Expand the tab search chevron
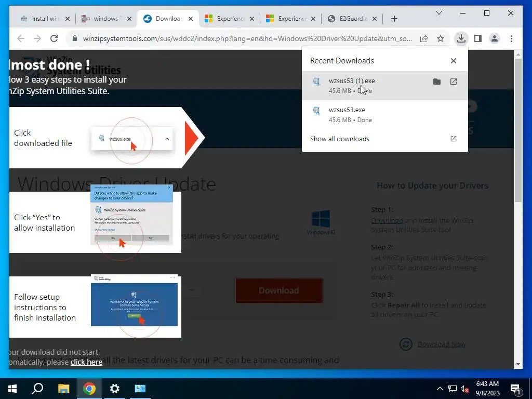Image resolution: width=532 pixels, height=399 pixels. point(438,13)
